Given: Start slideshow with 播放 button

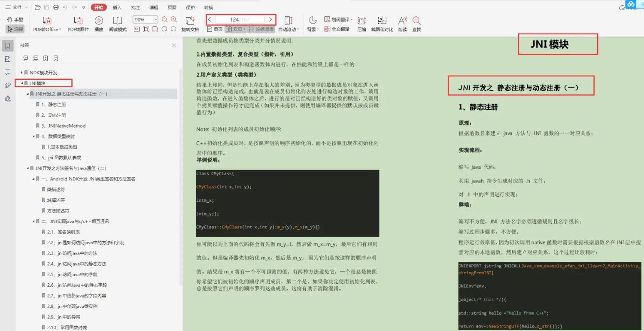Looking at the screenshot, I should click(99, 24).
